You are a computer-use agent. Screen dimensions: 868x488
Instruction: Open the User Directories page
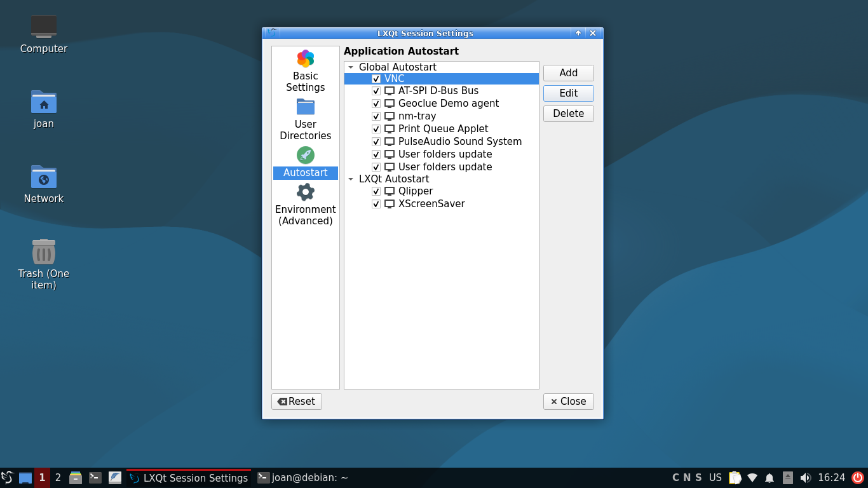305,119
